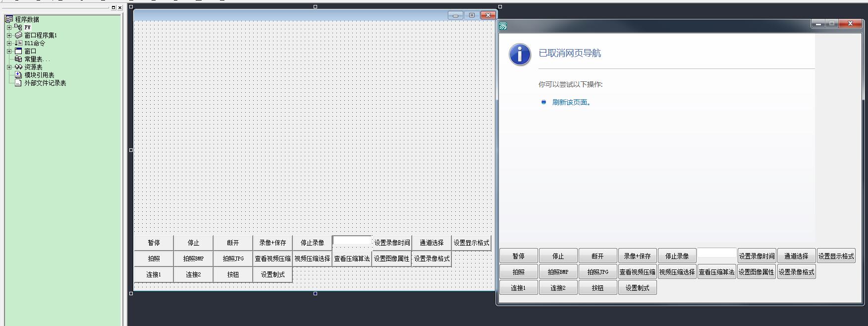868x326 pixels.
Task: Select the 常量表 cylinder icon
Action: pyautogui.click(x=18, y=59)
